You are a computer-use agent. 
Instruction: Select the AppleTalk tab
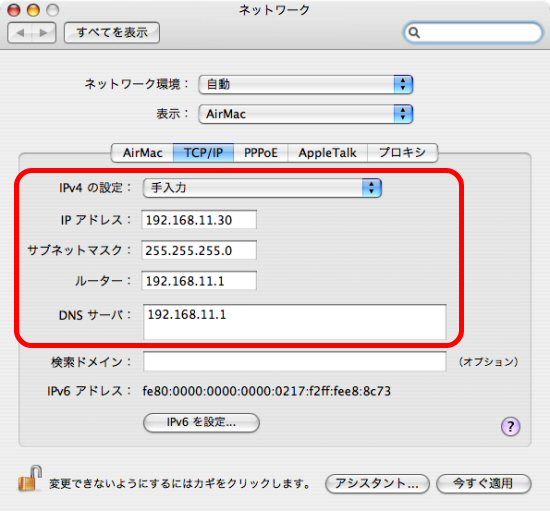327,153
